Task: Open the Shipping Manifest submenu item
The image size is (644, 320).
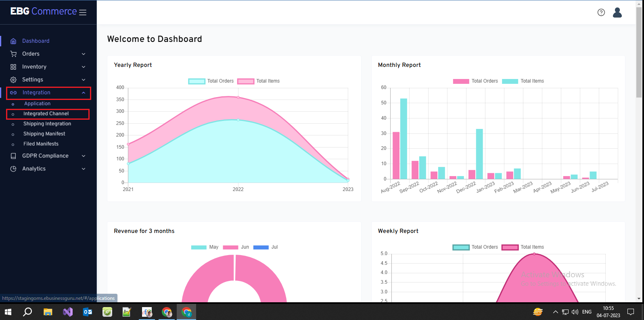Action: coord(44,134)
